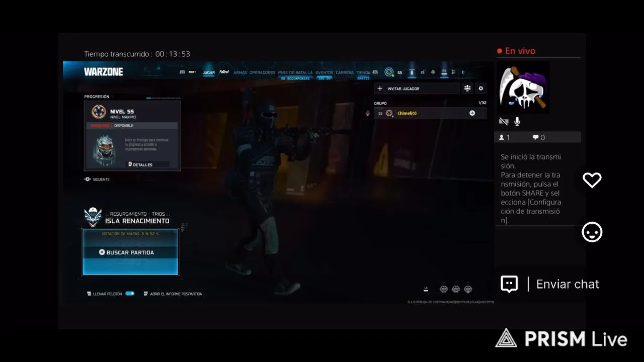Click the third XP token icon at bottom
Image resolution: width=644 pixels, height=362 pixels.
click(468, 289)
